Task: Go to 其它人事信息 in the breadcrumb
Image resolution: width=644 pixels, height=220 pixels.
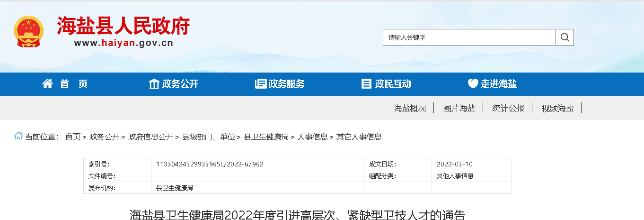Action: (359, 137)
